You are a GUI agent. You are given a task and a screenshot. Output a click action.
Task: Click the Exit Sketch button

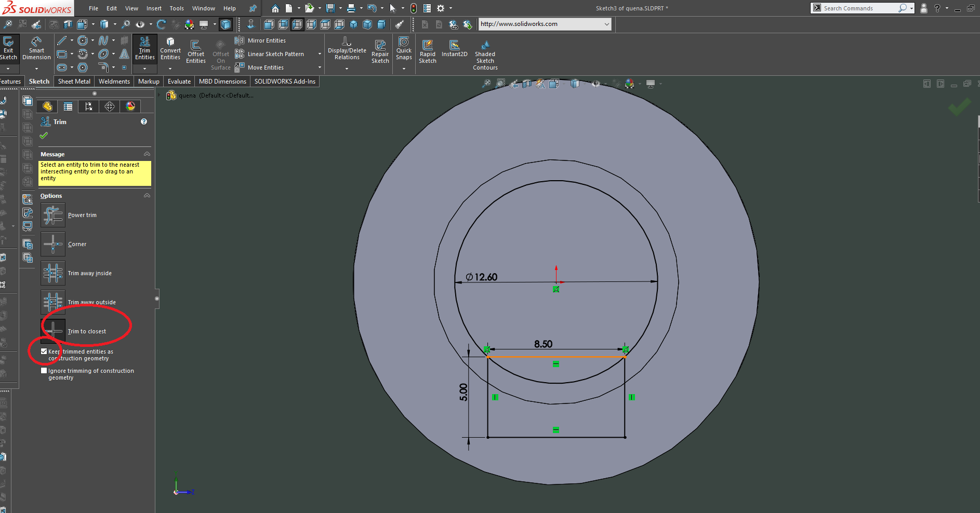click(x=8, y=48)
